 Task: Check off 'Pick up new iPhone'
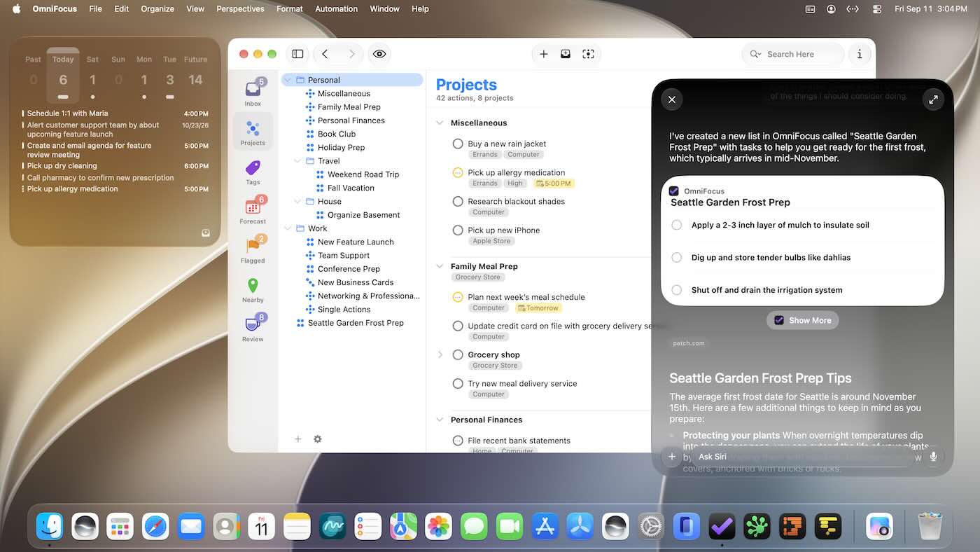pos(458,230)
